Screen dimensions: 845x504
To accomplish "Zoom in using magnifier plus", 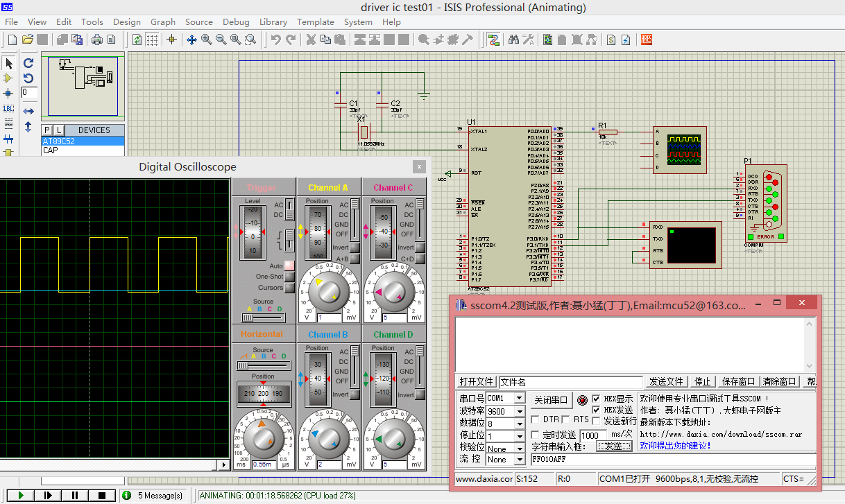I will pos(207,40).
